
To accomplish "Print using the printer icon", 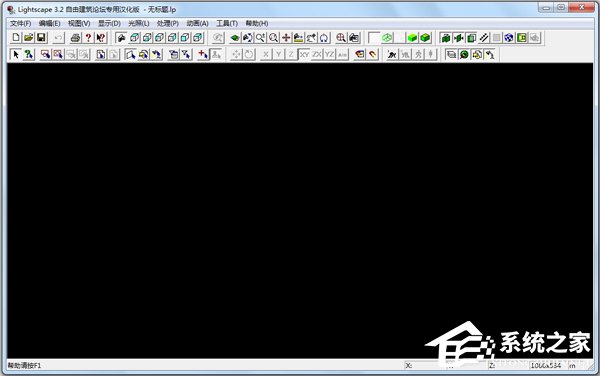I will pyautogui.click(x=75, y=37).
